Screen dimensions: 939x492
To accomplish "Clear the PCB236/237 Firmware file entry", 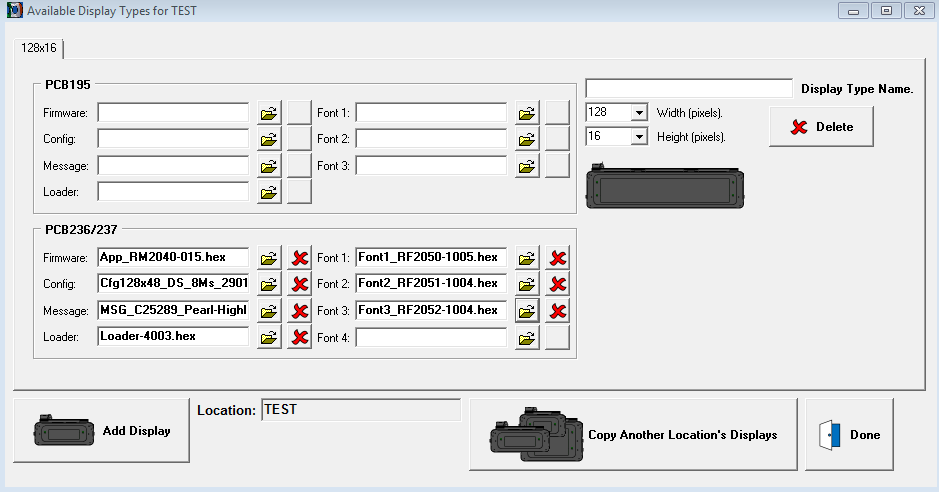I will pyautogui.click(x=299, y=258).
